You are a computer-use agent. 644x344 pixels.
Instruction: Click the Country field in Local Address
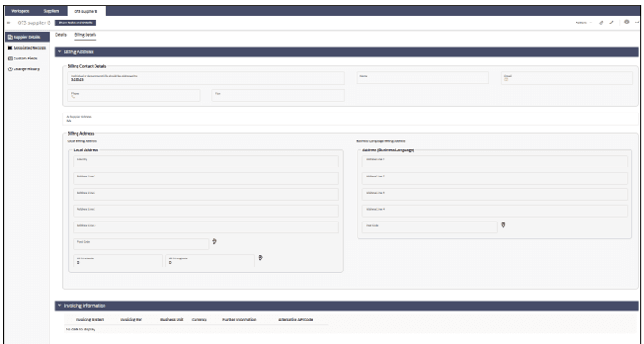tap(205, 161)
